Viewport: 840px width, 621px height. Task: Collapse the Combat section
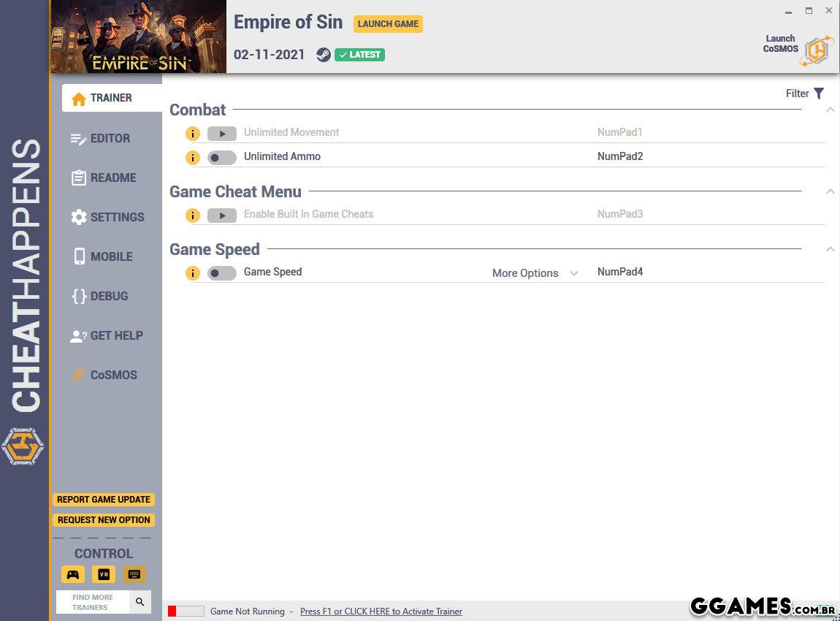(x=830, y=110)
